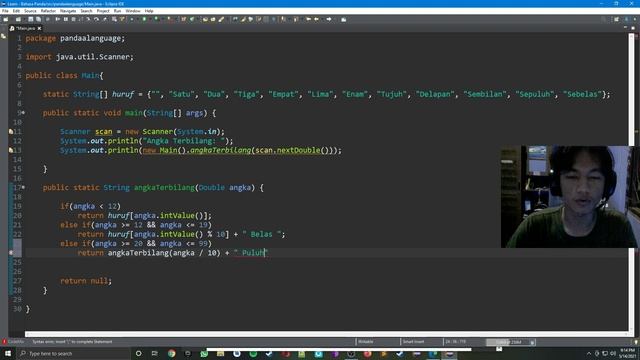
Task: Click "Sepuluh" in the huruf array
Action: pyautogui.click(x=534, y=94)
